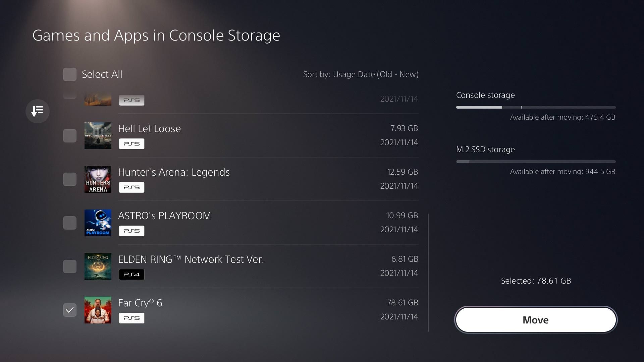
Task: Click the game list vertical scrollbar
Action: click(x=429, y=273)
